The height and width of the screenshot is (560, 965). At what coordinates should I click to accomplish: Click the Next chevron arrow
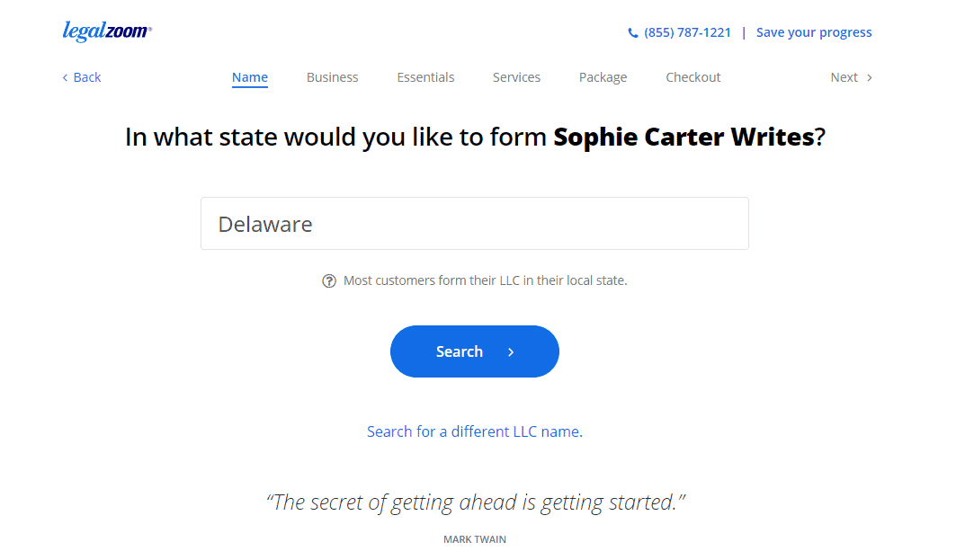pos(869,77)
